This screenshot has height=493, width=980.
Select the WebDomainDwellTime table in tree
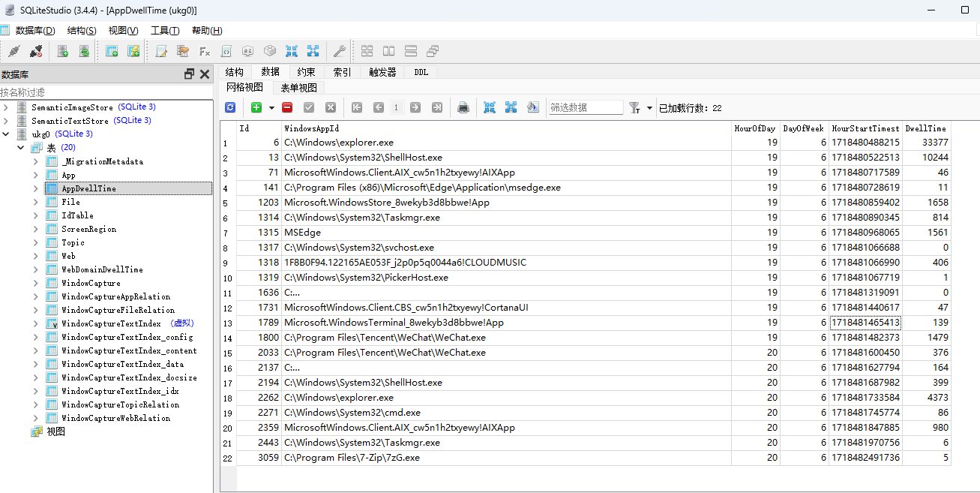click(x=102, y=269)
